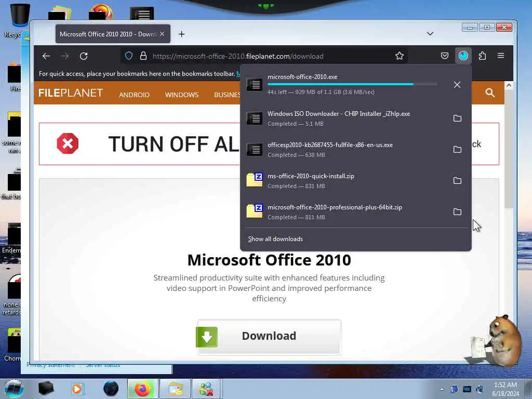The height and width of the screenshot is (399, 532).
Task: Toggle the Firefox downloads panel button
Action: tap(463, 56)
